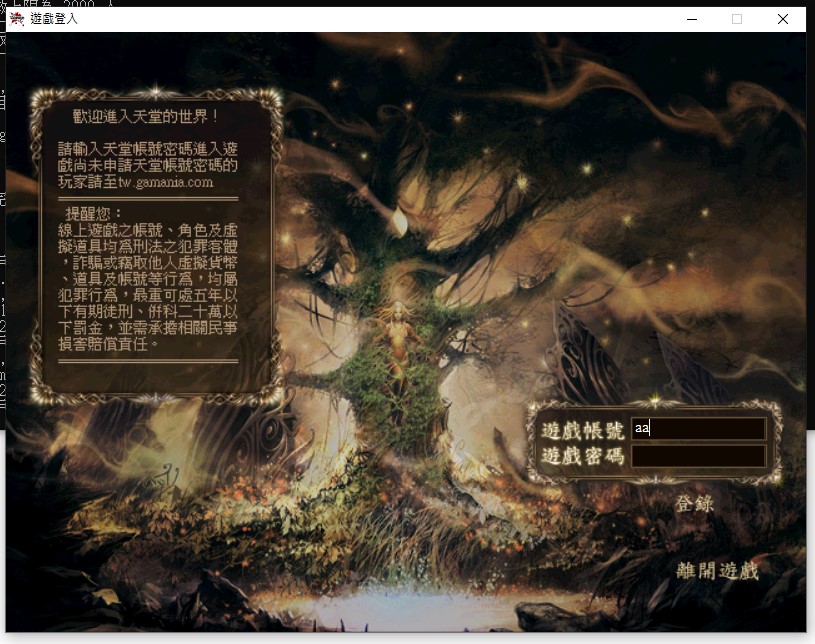Viewport: 815px width, 644px height.
Task: Click the 提醒您： notice label
Action: (x=94, y=214)
